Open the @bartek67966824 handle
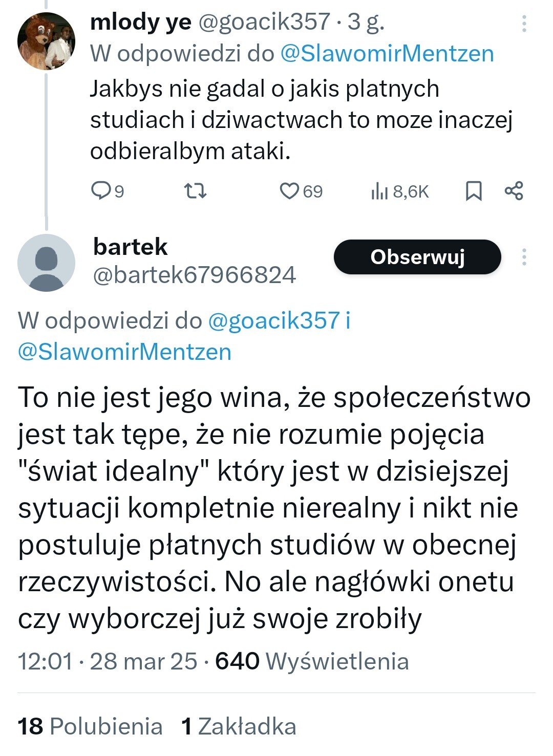 pyautogui.click(x=195, y=275)
